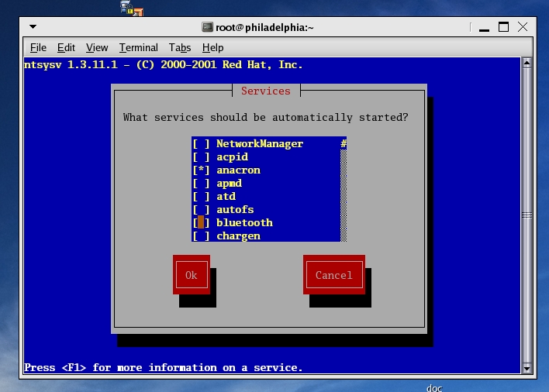Open the window menu arrow in title bar
The width and height of the screenshot is (549, 392).
click(x=33, y=26)
